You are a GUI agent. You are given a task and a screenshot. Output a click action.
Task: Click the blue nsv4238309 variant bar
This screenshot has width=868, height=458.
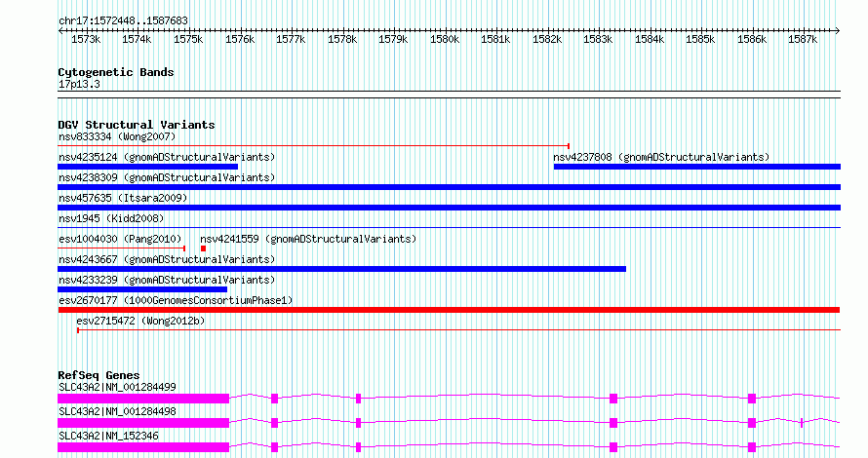click(449, 187)
